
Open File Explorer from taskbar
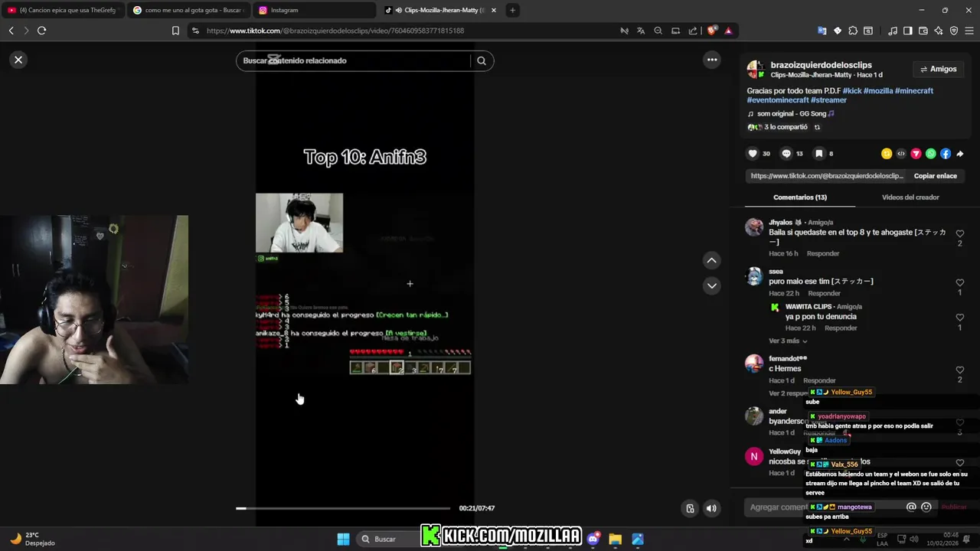615,539
